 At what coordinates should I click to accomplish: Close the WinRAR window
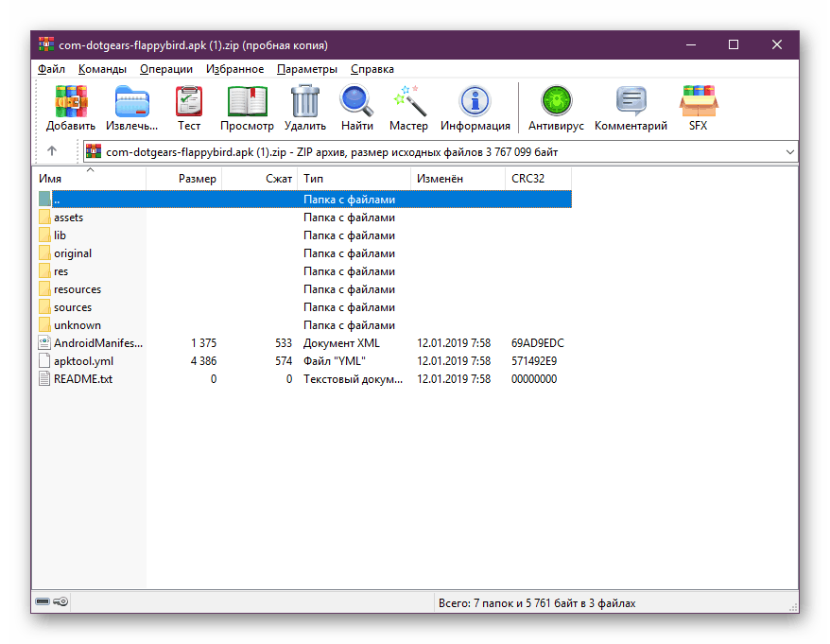point(776,45)
